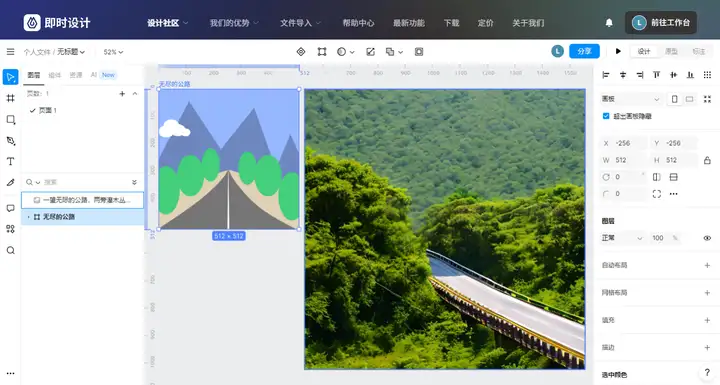The width and height of the screenshot is (720, 385).
Task: Open the blend mode 正常 dropdown
Action: tap(622, 238)
